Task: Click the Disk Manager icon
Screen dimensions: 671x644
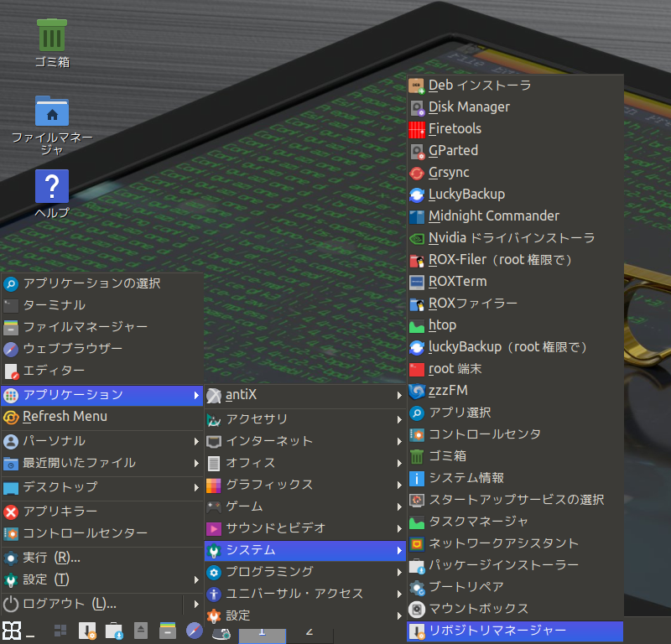Action: (x=416, y=107)
